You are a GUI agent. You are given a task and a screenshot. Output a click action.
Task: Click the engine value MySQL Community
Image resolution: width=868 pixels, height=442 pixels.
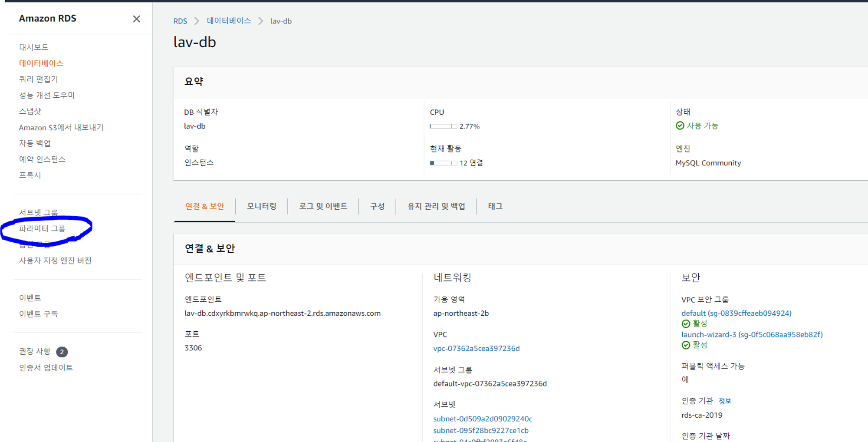click(708, 163)
